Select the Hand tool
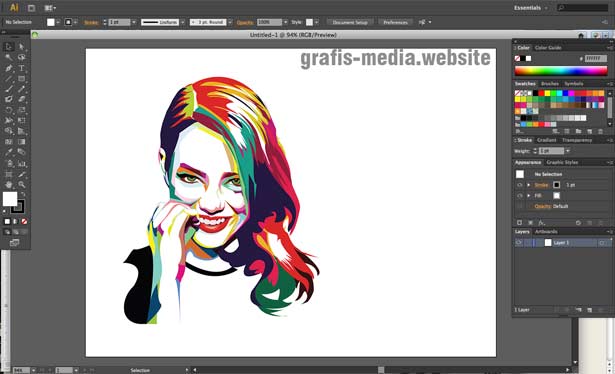Screen dimensions: 615x374 click(9, 184)
